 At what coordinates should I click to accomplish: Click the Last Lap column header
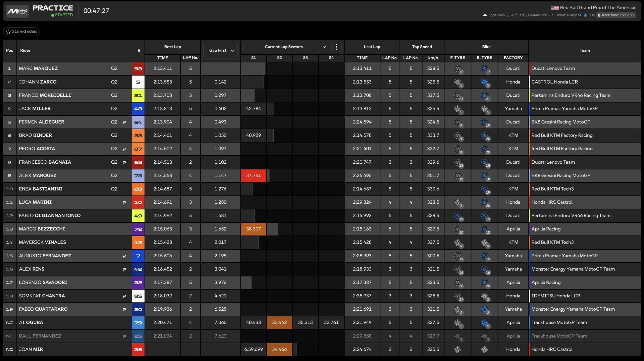point(372,47)
